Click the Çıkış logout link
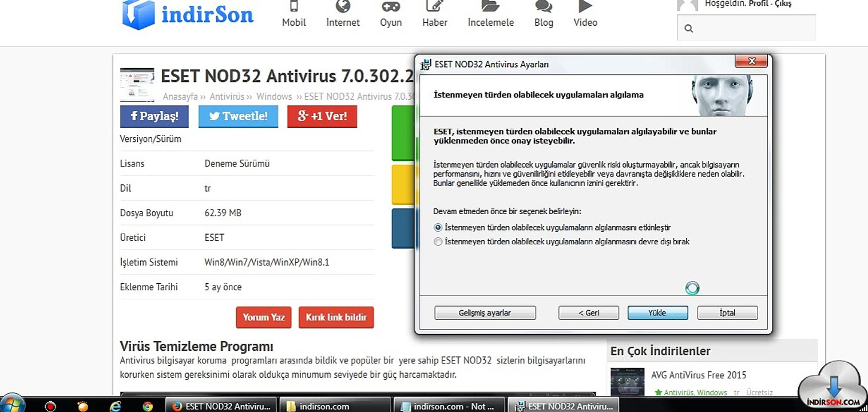The width and height of the screenshot is (868, 412). pos(783,3)
